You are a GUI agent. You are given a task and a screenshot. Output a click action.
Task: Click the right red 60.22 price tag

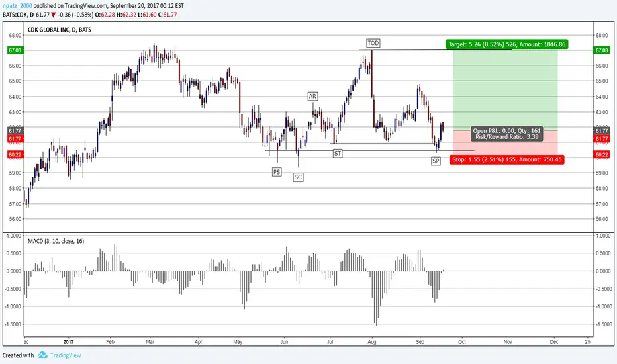click(x=602, y=155)
